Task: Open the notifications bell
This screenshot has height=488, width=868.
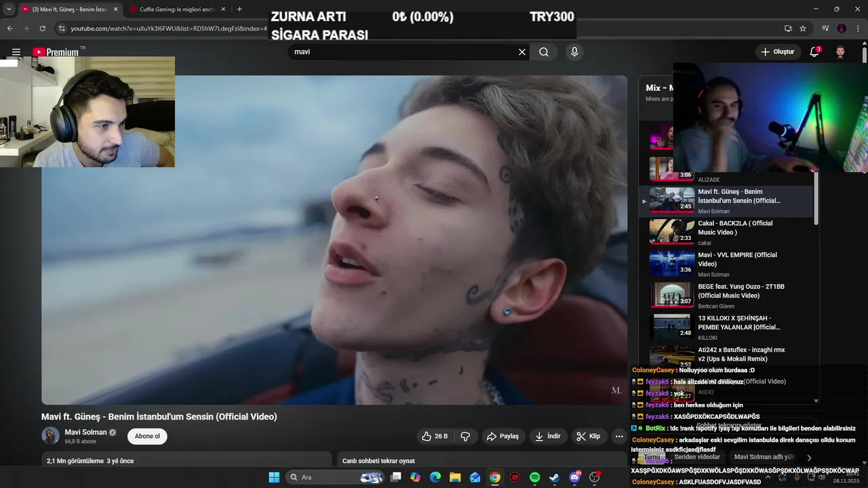Action: point(815,52)
